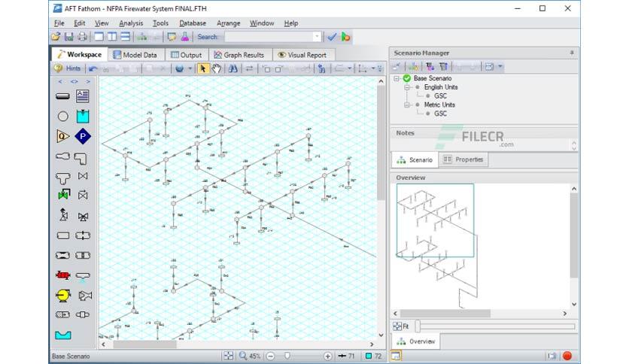
Task: Click the search input field
Action: (x=269, y=37)
